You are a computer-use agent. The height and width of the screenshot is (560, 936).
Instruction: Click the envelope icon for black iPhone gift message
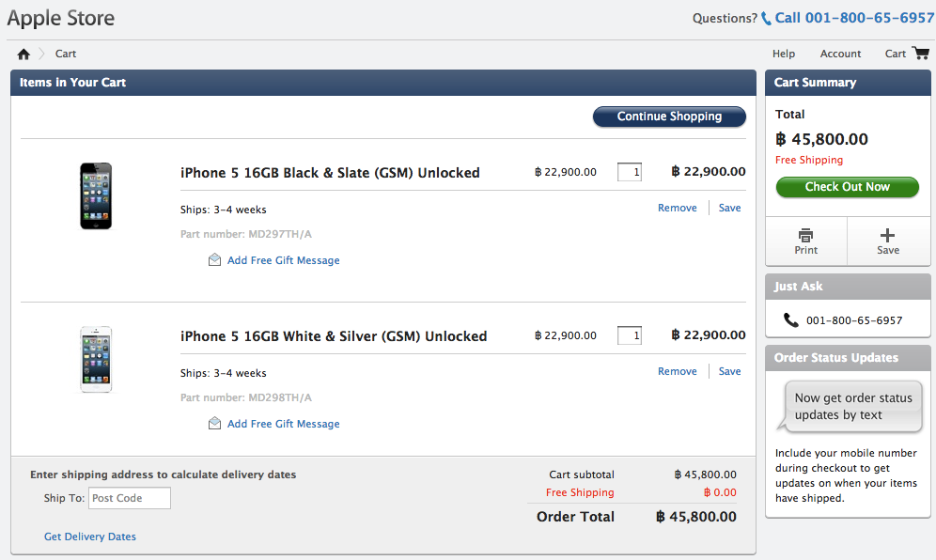tap(214, 260)
